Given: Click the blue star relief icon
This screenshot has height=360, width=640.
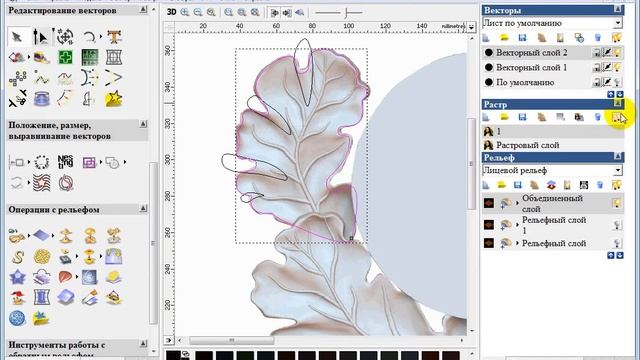Looking at the screenshot, I should coord(18,277).
